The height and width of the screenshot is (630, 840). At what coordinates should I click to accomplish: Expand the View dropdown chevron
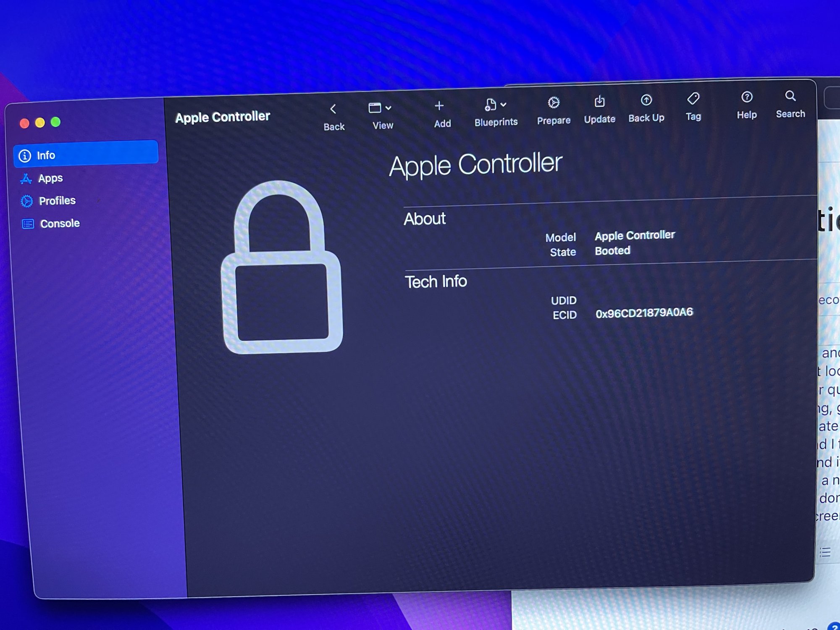[x=388, y=108]
